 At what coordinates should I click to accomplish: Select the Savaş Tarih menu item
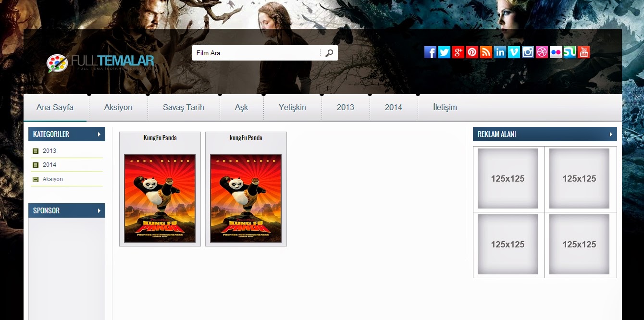pyautogui.click(x=184, y=108)
